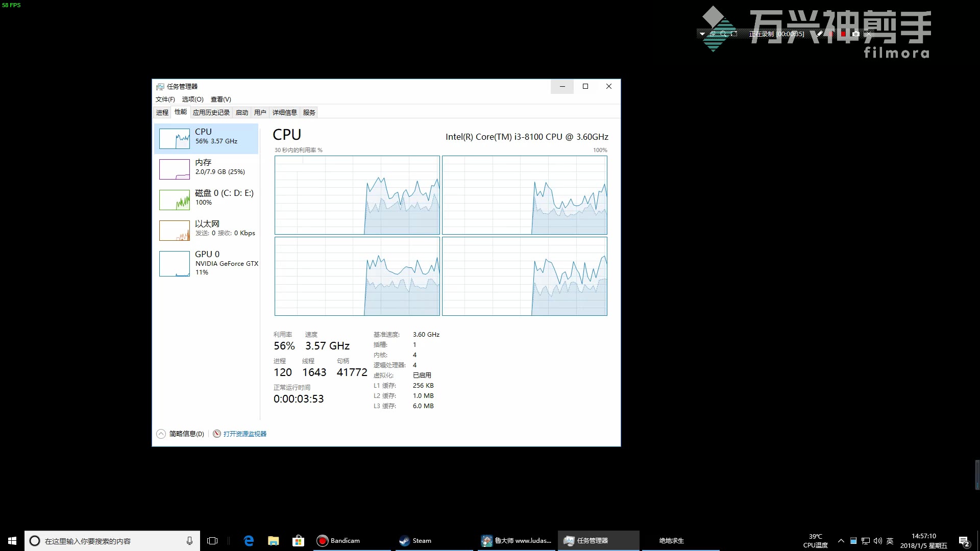Open recorder toolbar dropdown arrow

[x=702, y=34]
